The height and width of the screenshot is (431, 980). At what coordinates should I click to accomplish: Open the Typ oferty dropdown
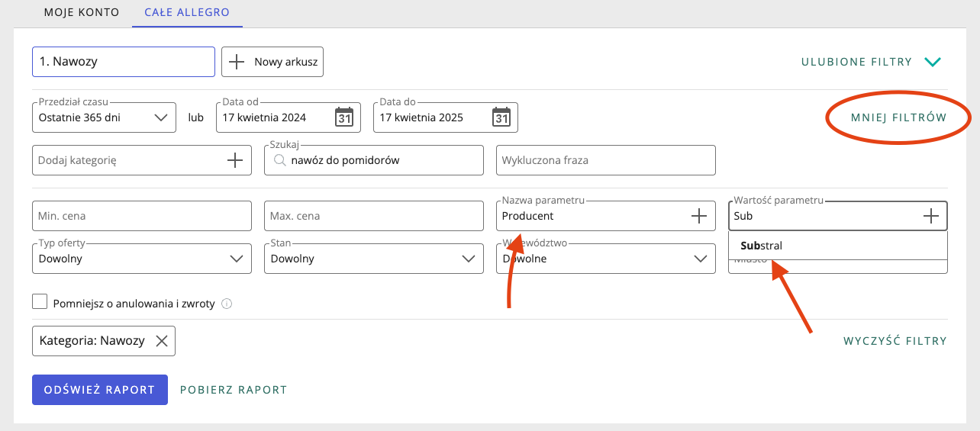236,259
